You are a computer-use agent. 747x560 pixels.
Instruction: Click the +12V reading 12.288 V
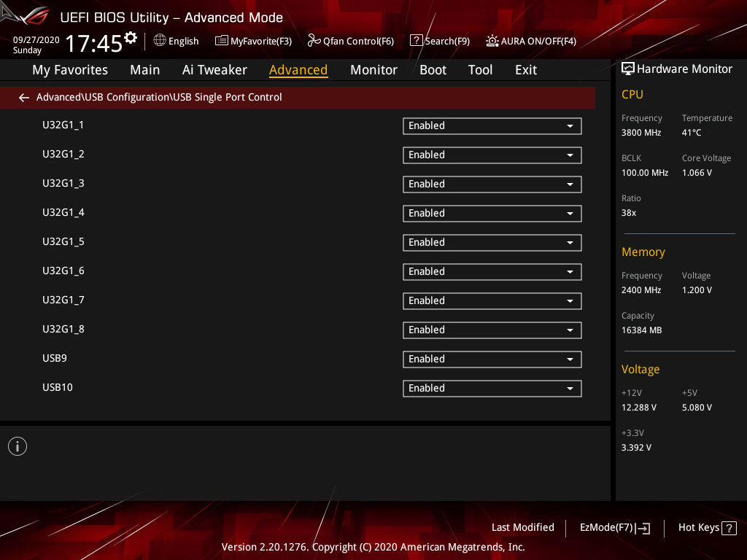(638, 408)
